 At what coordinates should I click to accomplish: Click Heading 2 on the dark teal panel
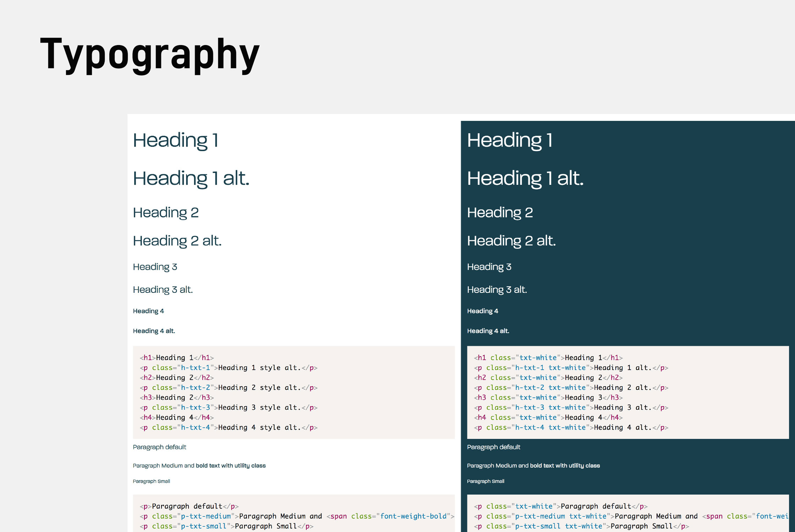500,213
